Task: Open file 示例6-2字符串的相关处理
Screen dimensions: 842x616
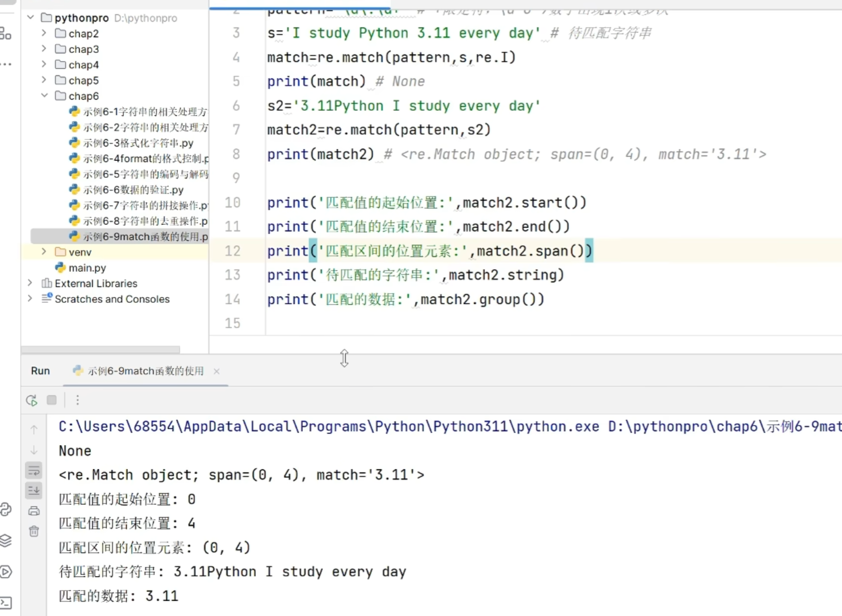Action: point(138,127)
